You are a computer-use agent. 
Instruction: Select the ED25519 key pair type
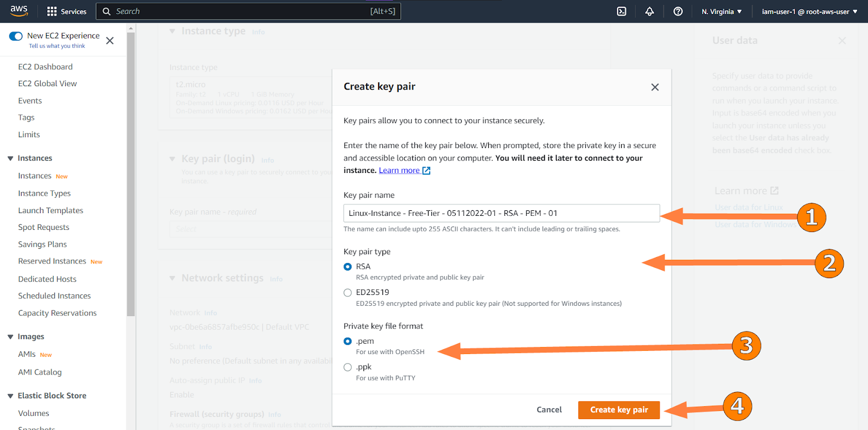click(348, 293)
